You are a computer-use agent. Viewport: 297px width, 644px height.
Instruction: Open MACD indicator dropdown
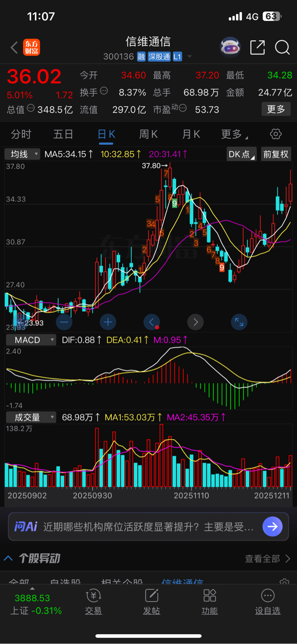click(x=31, y=340)
